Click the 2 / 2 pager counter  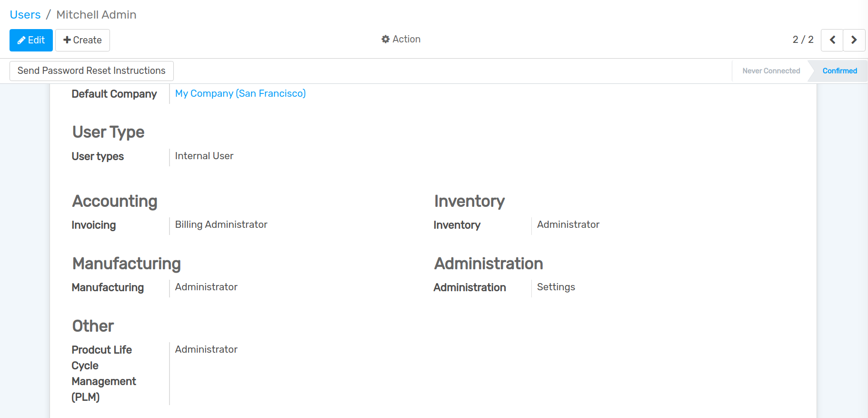[803, 40]
